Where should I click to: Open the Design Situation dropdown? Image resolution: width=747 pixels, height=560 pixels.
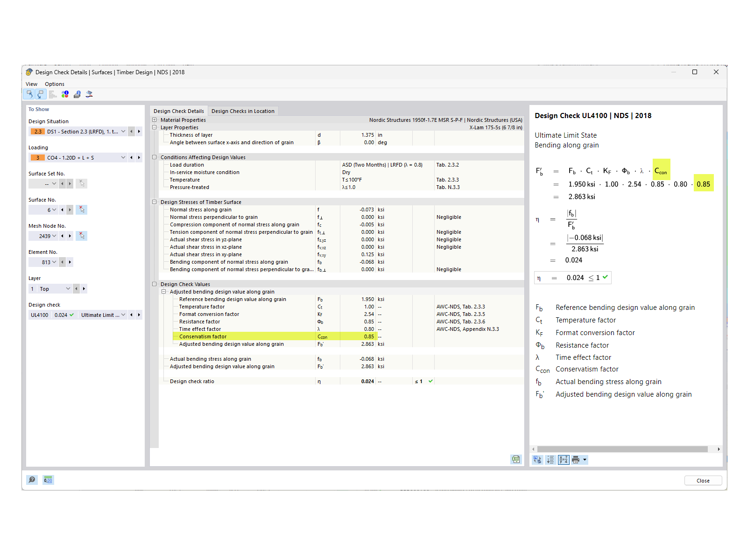[123, 132]
